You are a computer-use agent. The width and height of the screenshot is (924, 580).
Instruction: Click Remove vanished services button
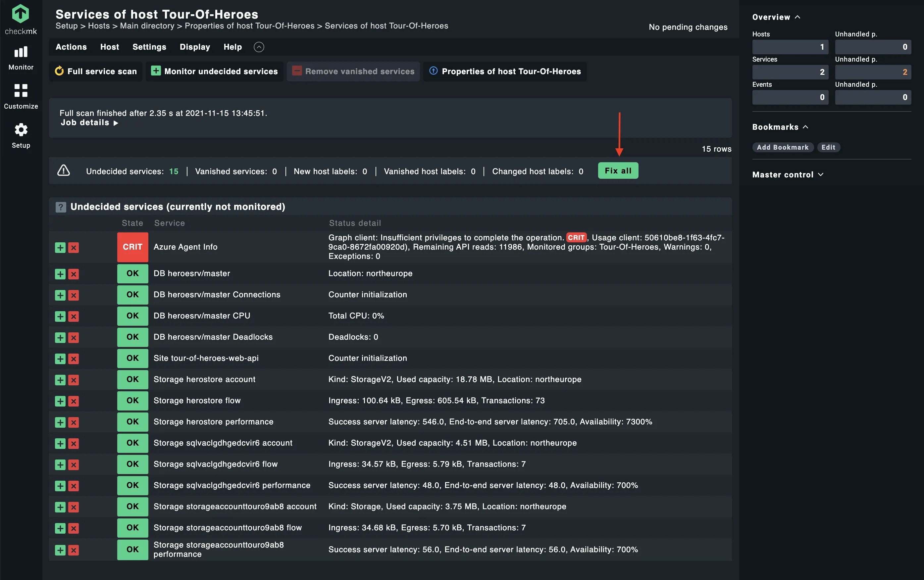coord(353,72)
